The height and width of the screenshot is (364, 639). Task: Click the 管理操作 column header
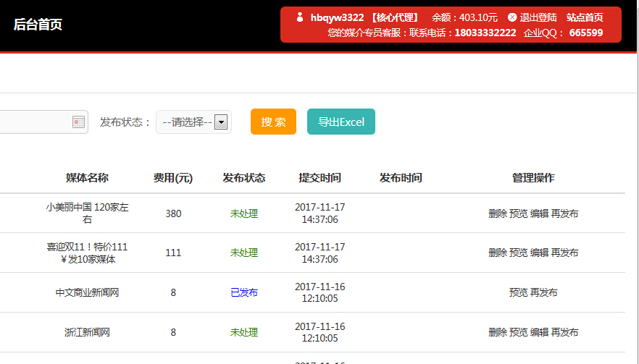533,178
